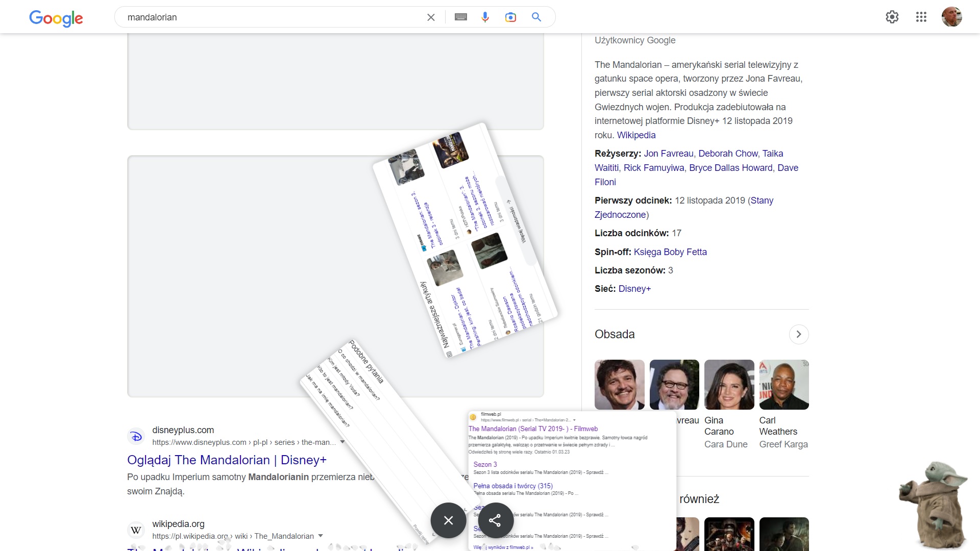Open Google settings gear

(x=892, y=17)
